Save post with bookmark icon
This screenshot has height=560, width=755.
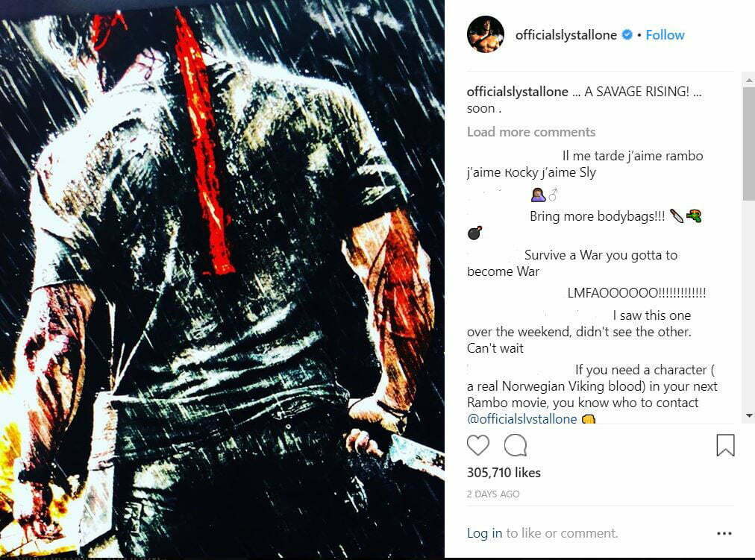point(725,445)
